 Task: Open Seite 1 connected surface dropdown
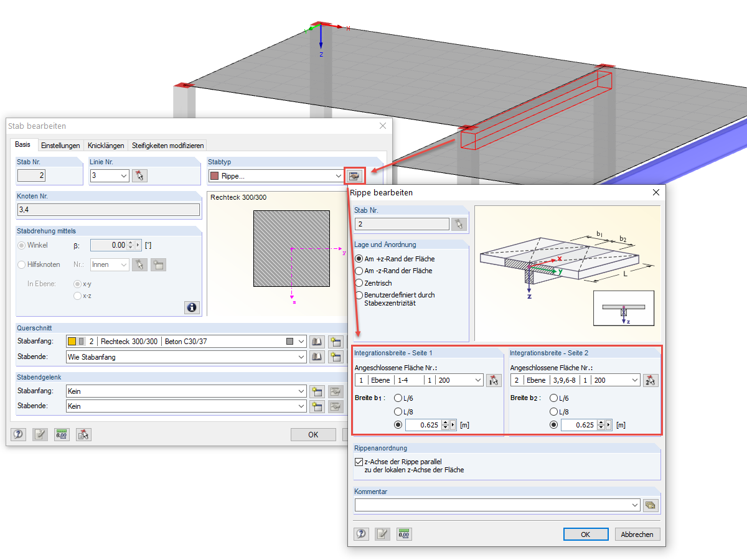coord(477,380)
